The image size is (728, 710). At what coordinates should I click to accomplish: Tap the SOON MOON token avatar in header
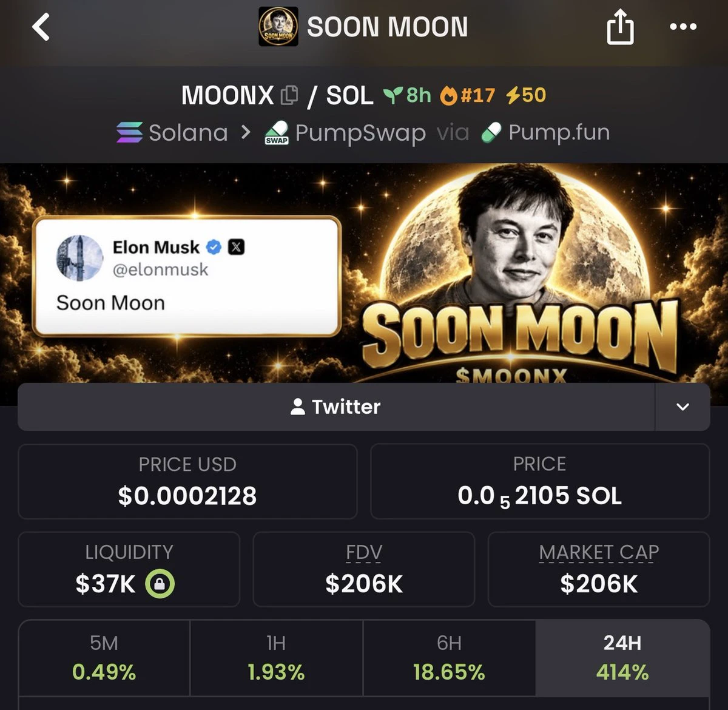(x=278, y=27)
